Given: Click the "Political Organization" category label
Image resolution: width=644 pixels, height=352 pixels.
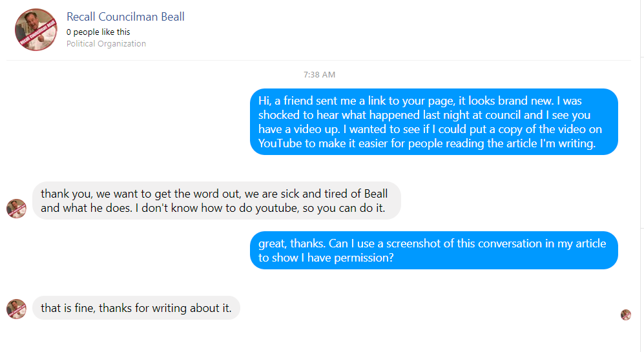Looking at the screenshot, I should tap(106, 44).
